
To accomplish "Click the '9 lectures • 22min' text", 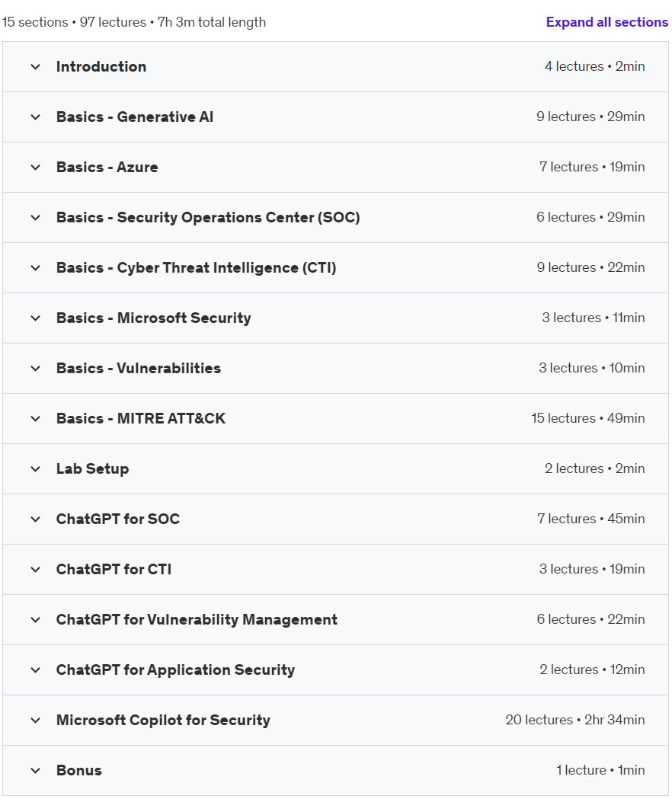I will pos(590,267).
